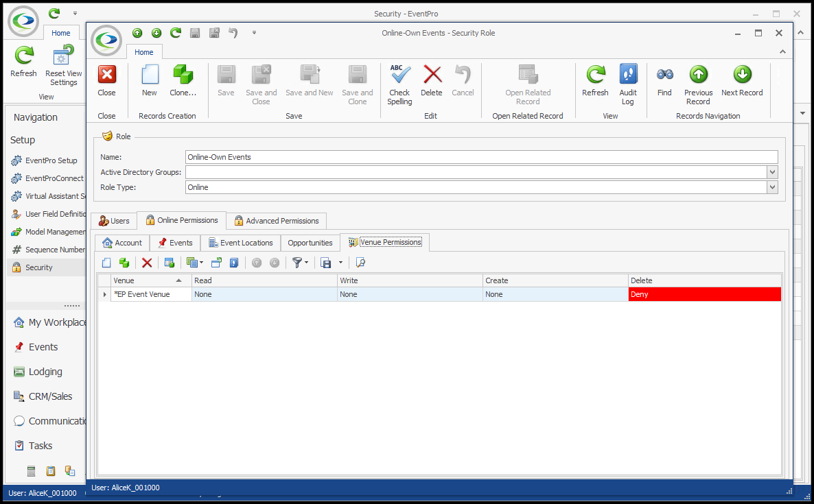This screenshot has height=504, width=814.
Task: Open the Role Type dropdown
Action: [772, 187]
